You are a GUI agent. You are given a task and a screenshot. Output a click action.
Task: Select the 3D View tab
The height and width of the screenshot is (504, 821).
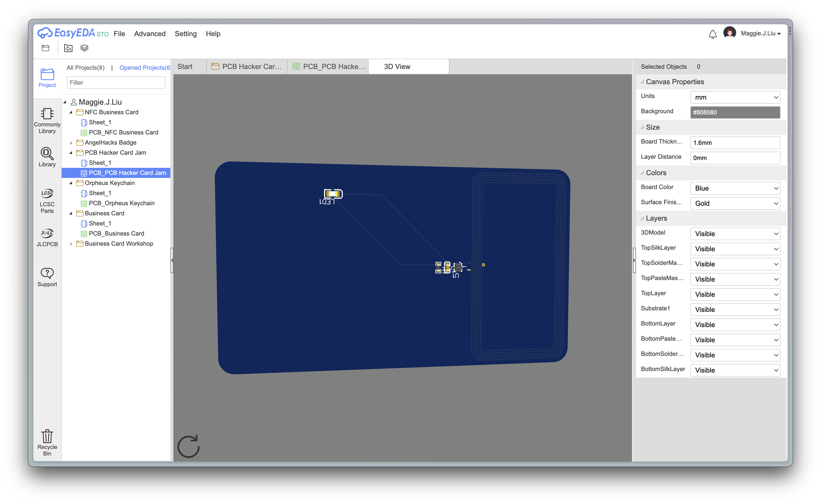click(x=408, y=66)
